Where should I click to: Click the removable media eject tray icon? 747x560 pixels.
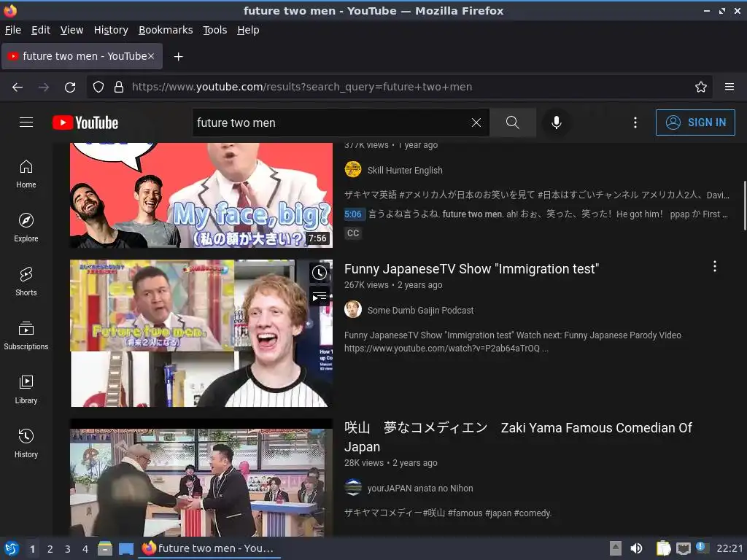[616, 548]
